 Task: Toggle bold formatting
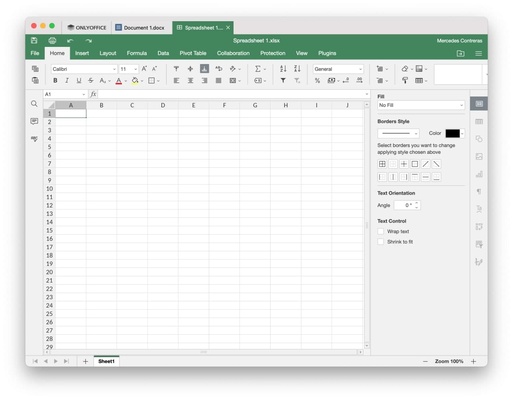point(55,80)
